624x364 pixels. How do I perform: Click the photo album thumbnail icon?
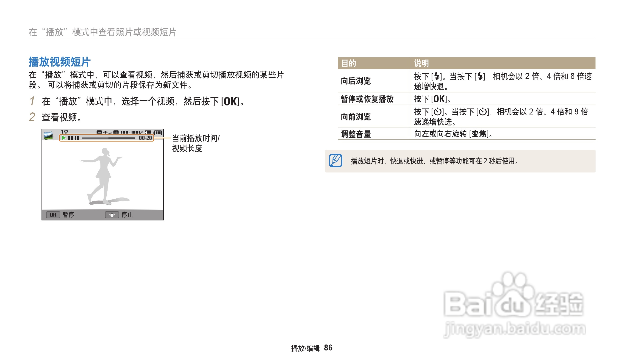coord(48,136)
